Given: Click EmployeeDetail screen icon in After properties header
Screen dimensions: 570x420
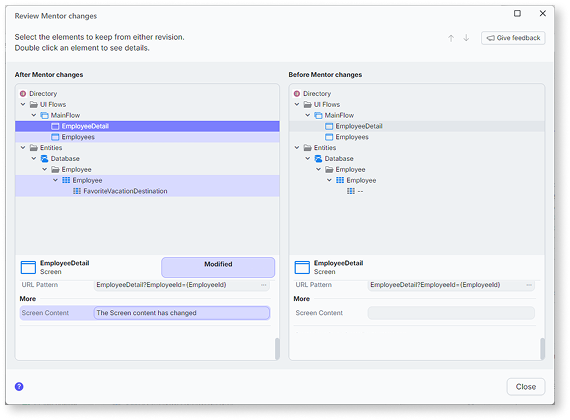Looking at the screenshot, I should (x=28, y=267).
